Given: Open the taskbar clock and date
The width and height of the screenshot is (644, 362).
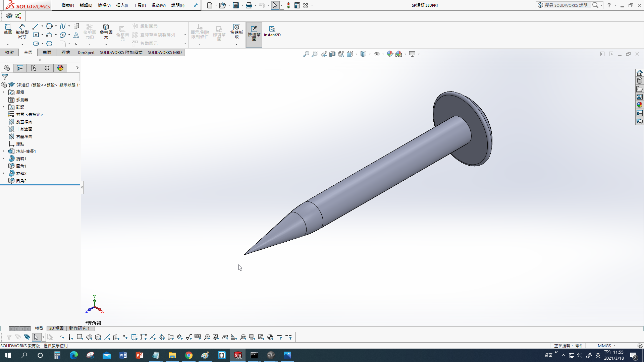Looking at the screenshot, I should 614,355.
